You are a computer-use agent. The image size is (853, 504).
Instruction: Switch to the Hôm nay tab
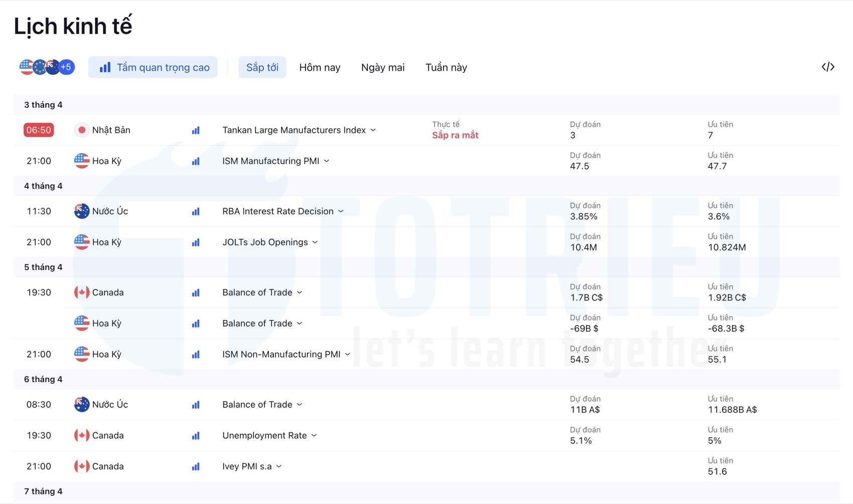pos(320,67)
